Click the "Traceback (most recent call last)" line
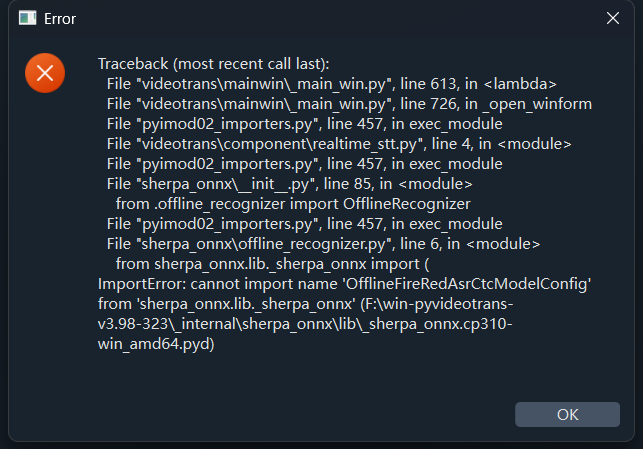The height and width of the screenshot is (449, 643). pos(218,63)
